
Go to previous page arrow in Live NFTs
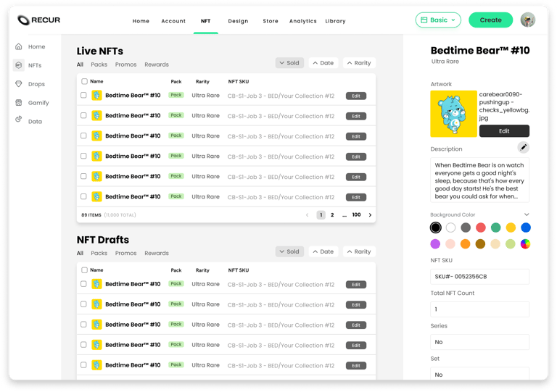click(x=308, y=215)
